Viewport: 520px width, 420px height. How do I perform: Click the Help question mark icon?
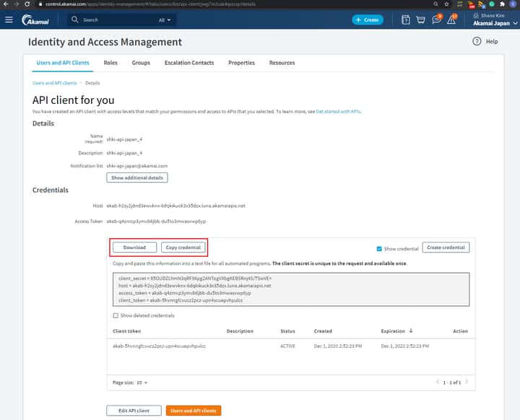pyautogui.click(x=477, y=42)
